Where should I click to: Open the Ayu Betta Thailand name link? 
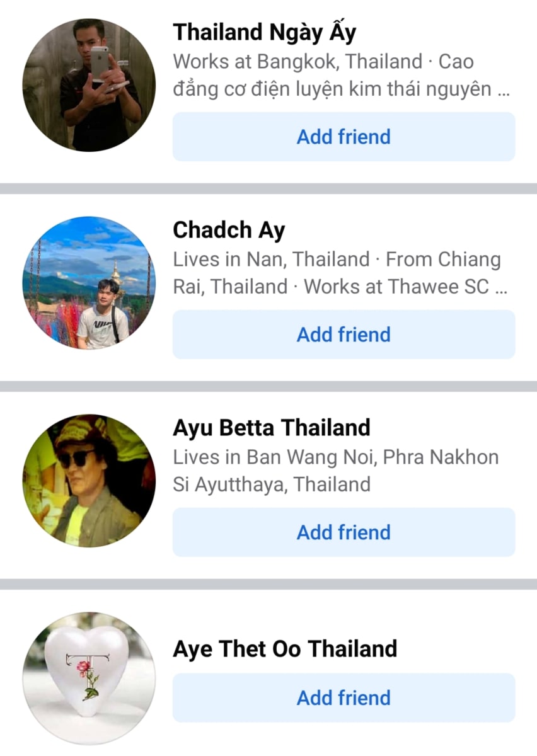pos(272,428)
